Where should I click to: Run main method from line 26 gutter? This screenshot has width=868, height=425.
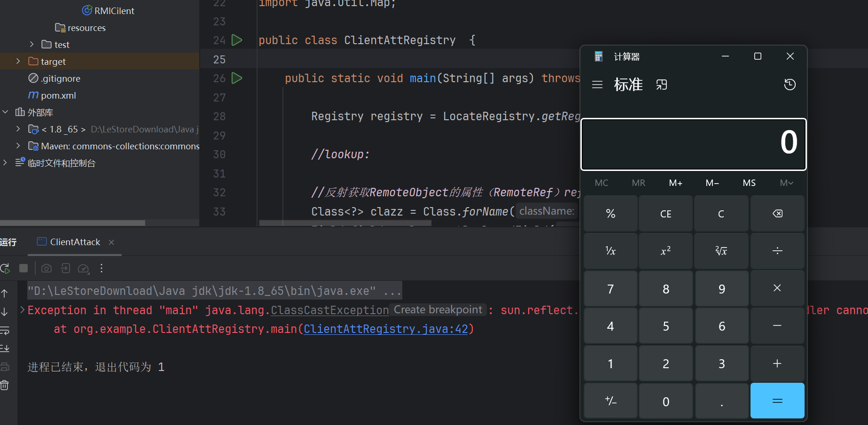click(x=237, y=78)
